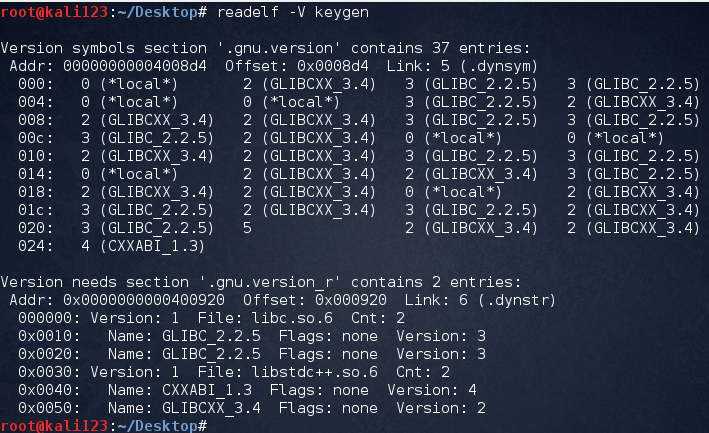Click the Name CXXABI_1.3 at 0x0040
709x433 pixels.
point(207,390)
